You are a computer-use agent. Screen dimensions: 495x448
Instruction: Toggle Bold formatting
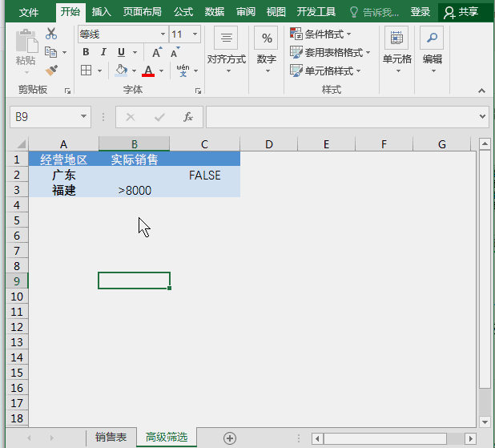[x=86, y=52]
